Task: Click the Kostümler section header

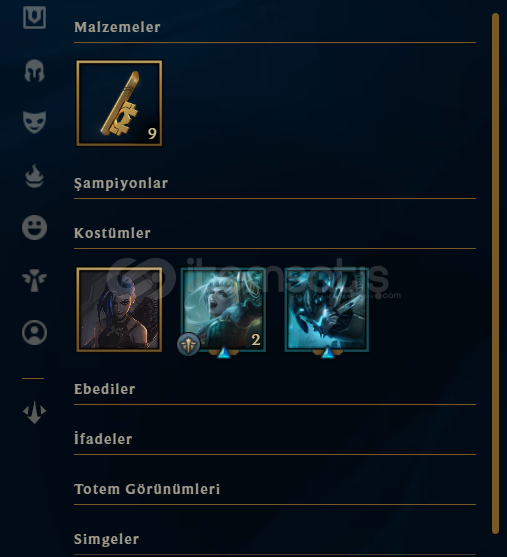Action: 112,233
